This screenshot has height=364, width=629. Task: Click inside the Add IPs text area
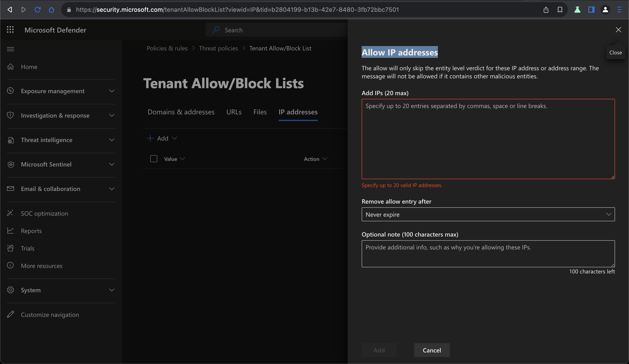488,139
